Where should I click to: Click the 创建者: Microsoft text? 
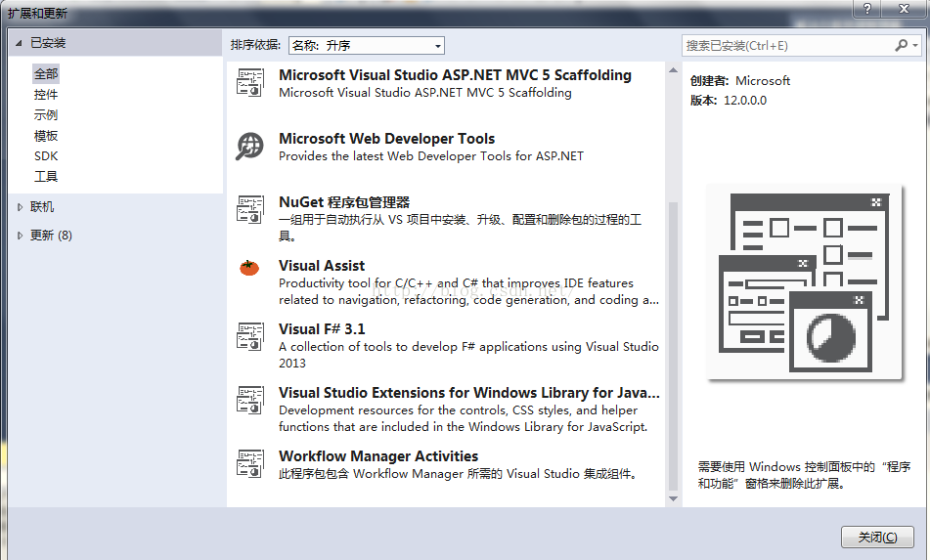click(740, 80)
